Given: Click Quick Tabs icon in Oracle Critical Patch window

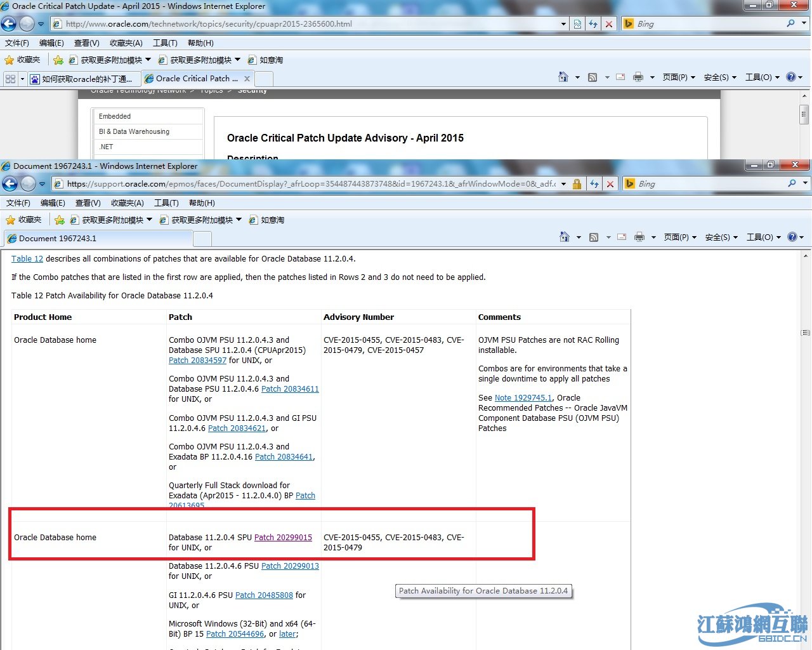Looking at the screenshot, I should [x=10, y=79].
